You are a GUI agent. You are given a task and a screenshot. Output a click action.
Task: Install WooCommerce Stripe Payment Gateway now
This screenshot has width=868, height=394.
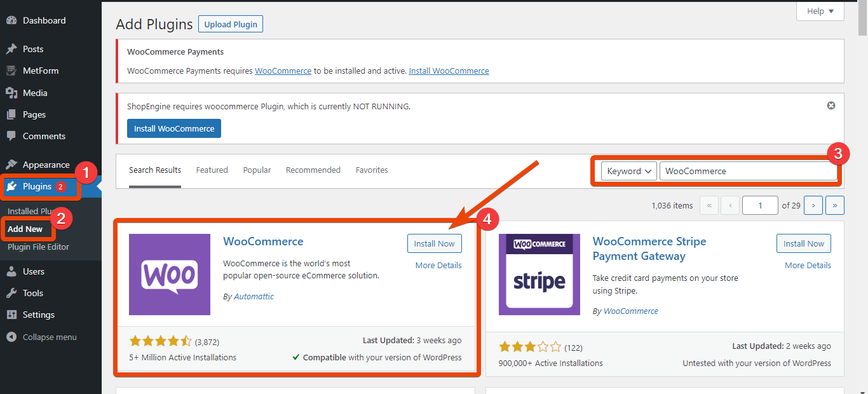point(804,243)
